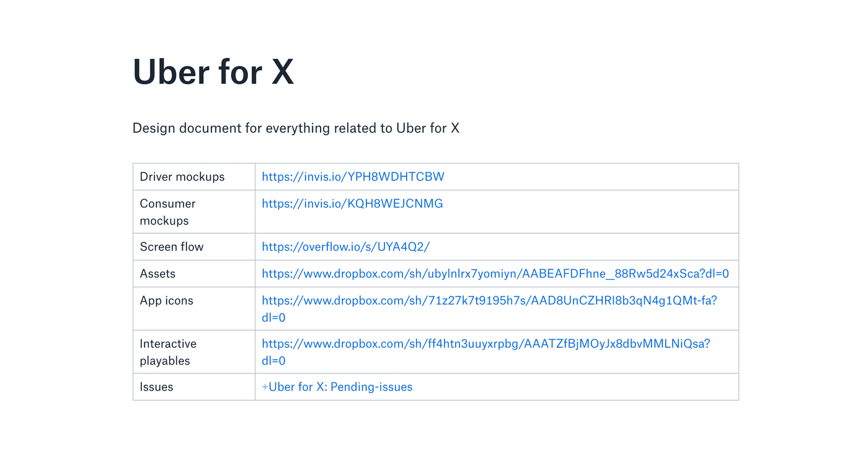
Task: Open the overflow.io Screen flow link
Action: pyautogui.click(x=345, y=247)
